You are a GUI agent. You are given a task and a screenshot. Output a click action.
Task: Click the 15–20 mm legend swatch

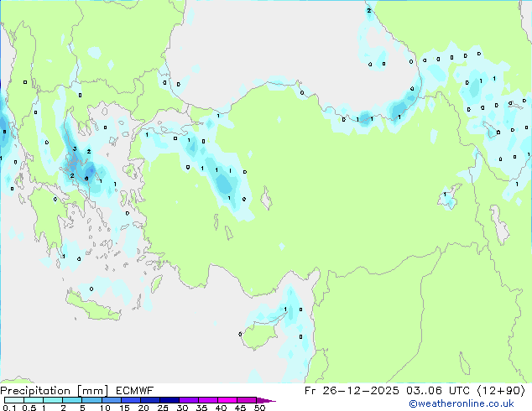click(x=130, y=400)
